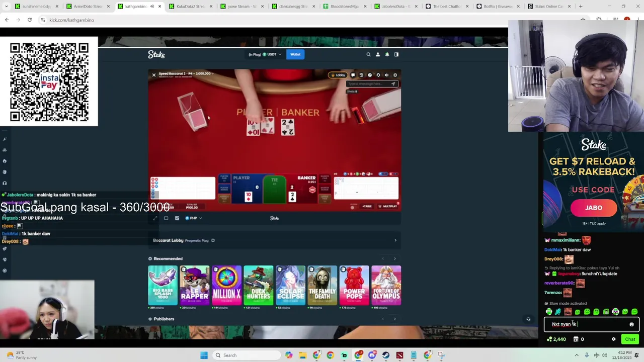Favorite Baccarat Lobby with star icon
The image size is (644, 362).
[213, 240]
